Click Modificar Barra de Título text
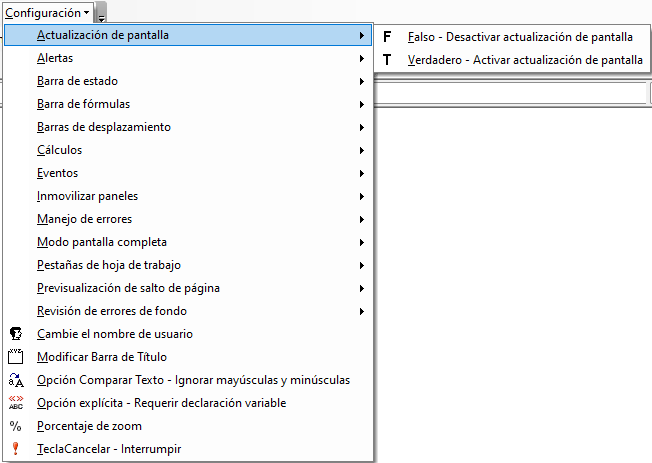This screenshot has height=463, width=652. click(x=102, y=357)
